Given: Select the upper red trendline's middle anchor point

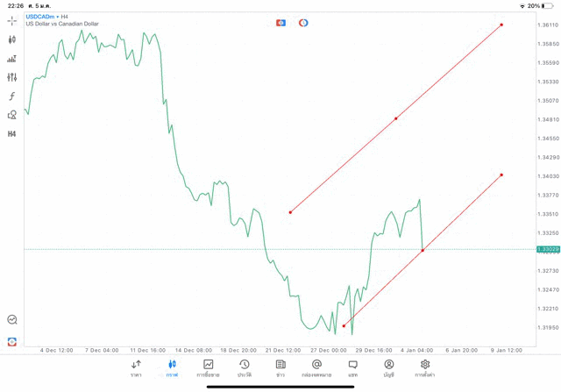Looking at the screenshot, I should (396, 118).
